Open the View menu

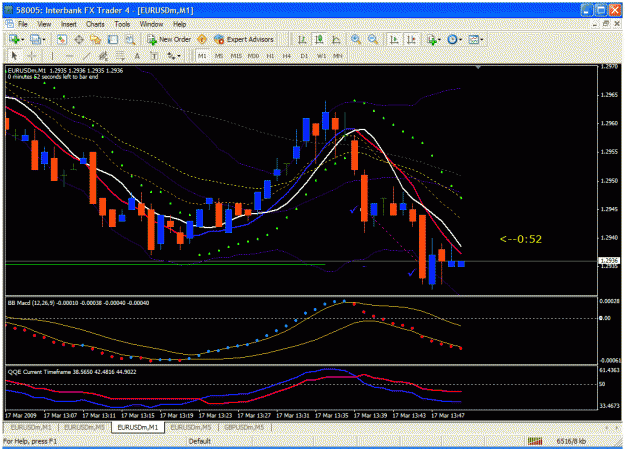coord(44,24)
